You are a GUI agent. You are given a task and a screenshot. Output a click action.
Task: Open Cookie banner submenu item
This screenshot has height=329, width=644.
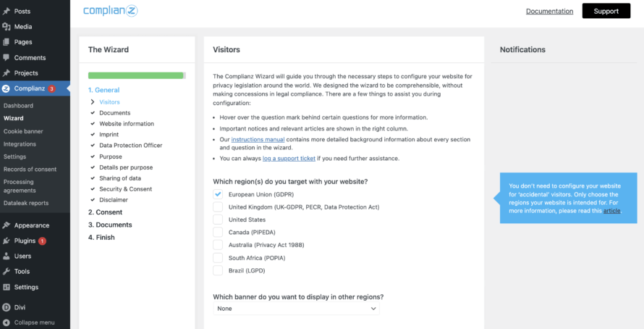tap(23, 131)
